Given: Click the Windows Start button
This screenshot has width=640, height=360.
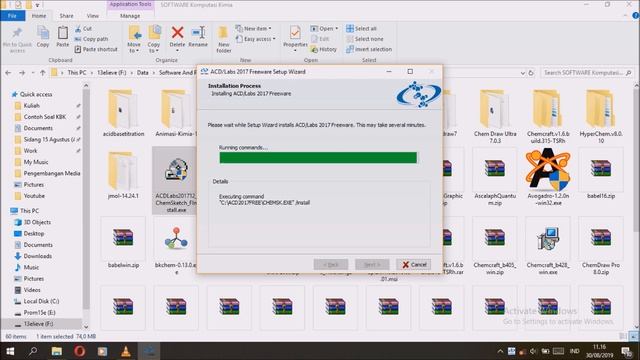Looking at the screenshot, I should (x=10, y=351).
